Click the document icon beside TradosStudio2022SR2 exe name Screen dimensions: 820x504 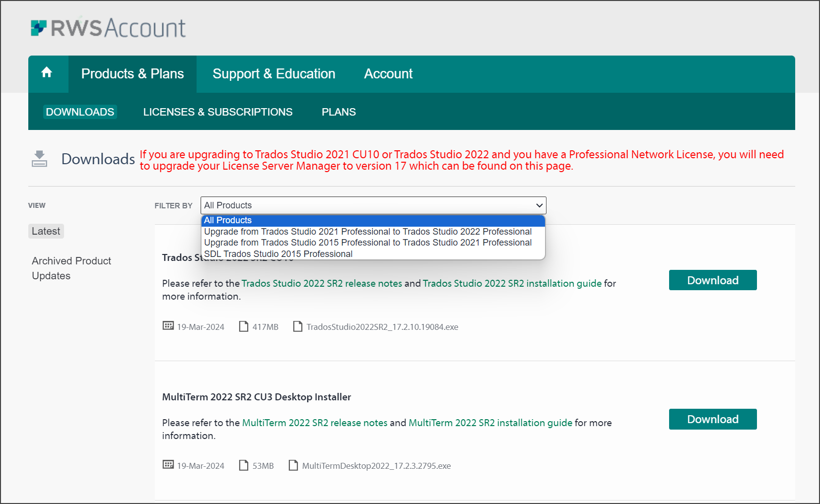click(297, 326)
